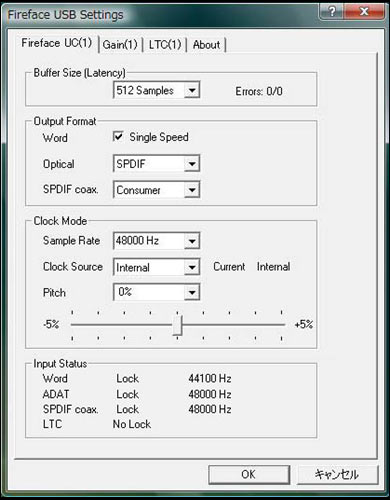Image resolution: width=390 pixels, height=500 pixels.
Task: Expand the Buffer Size dropdown arrow
Action: [192, 90]
